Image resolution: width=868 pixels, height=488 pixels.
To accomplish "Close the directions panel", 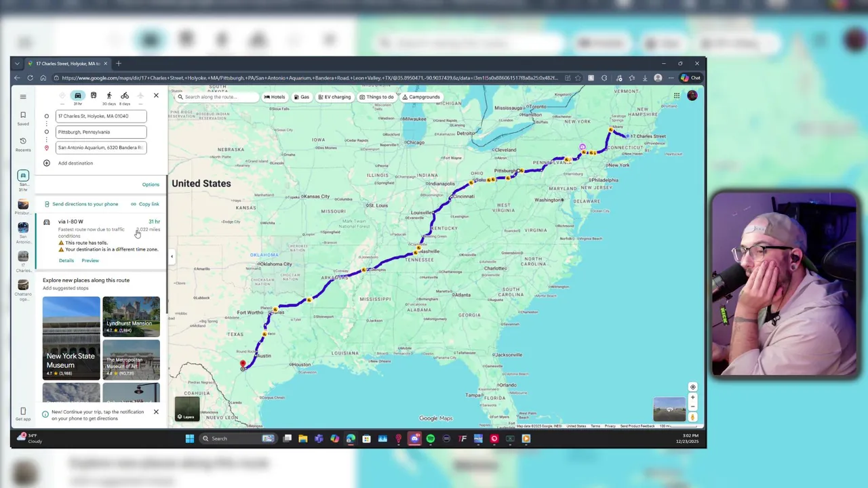I will click(x=156, y=96).
